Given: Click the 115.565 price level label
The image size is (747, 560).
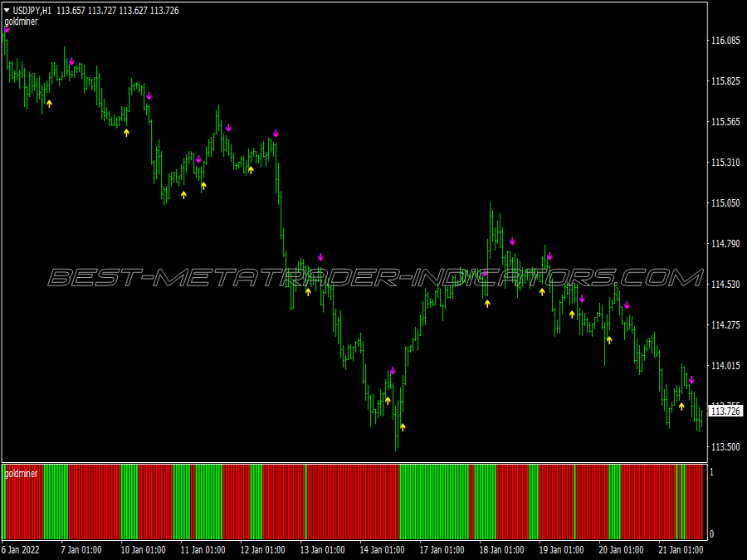Looking at the screenshot, I should click(725, 122).
